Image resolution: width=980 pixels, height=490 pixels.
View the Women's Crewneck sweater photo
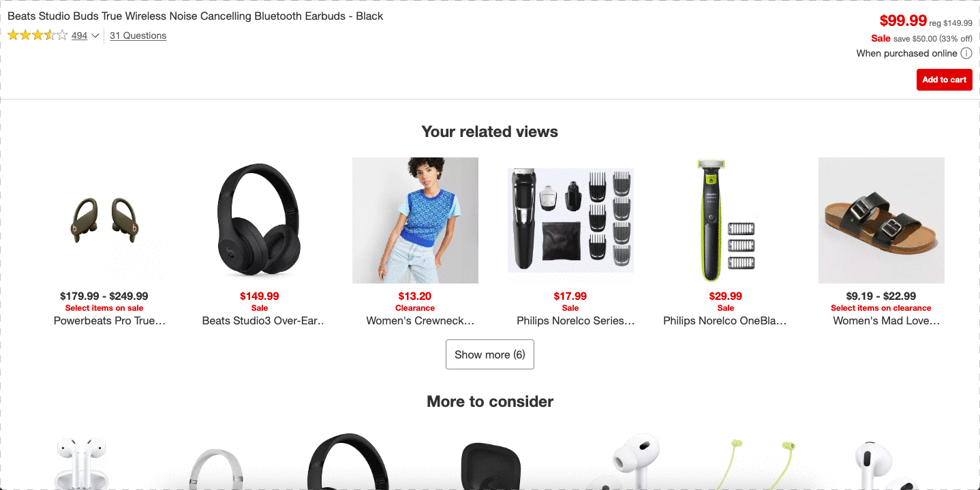click(x=415, y=220)
